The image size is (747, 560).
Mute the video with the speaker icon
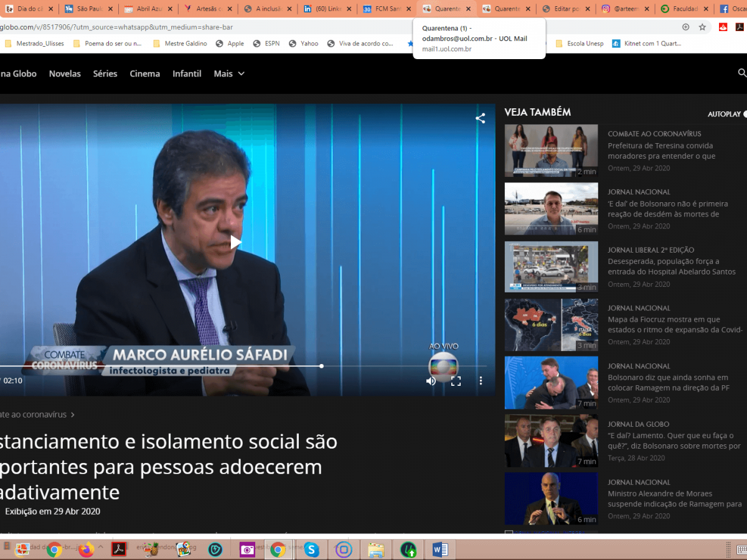[431, 381]
